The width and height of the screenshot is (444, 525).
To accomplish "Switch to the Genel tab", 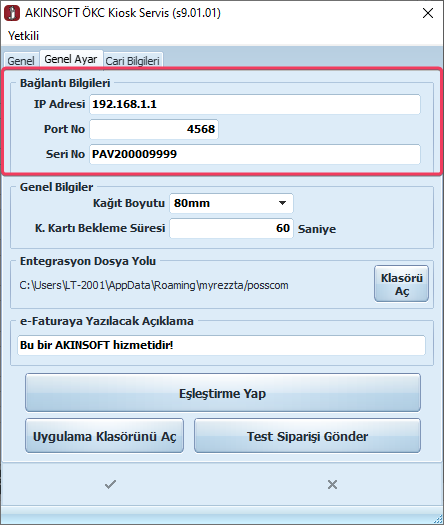I will click(21, 61).
